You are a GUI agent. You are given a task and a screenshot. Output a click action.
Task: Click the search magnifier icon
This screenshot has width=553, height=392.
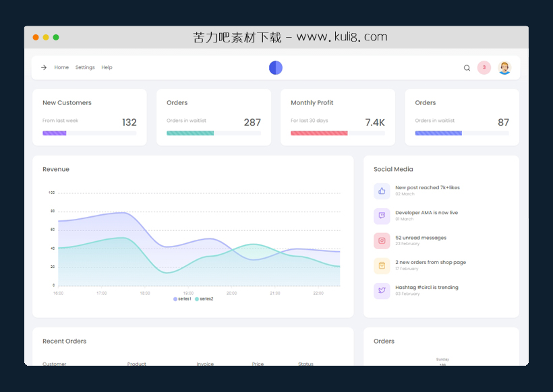(x=467, y=67)
